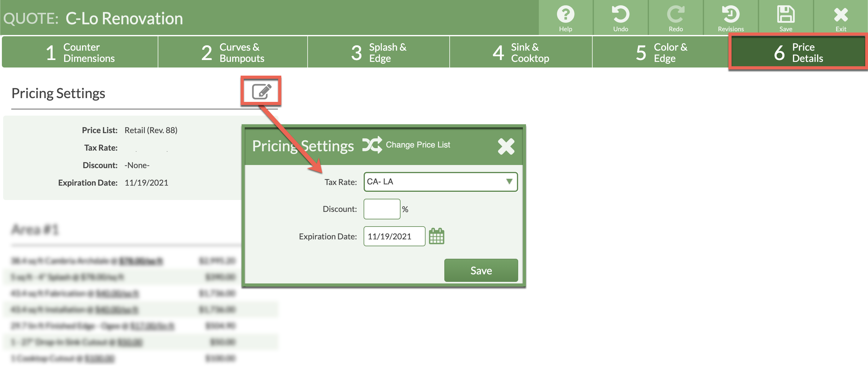This screenshot has width=868, height=370.
Task: Click the Tax Rate dropdown arrow
Action: pos(509,182)
